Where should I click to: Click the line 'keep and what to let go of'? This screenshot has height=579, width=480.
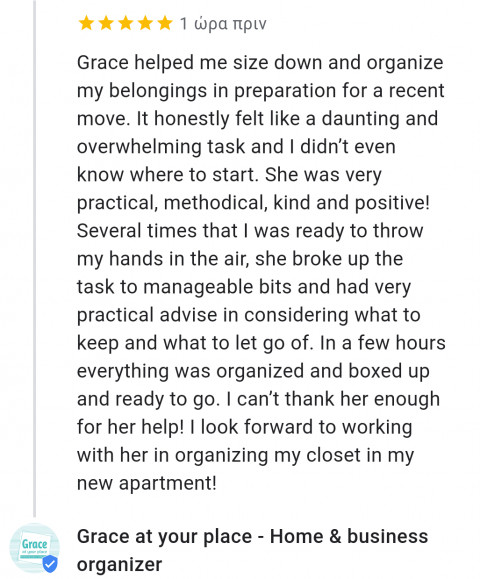261,344
